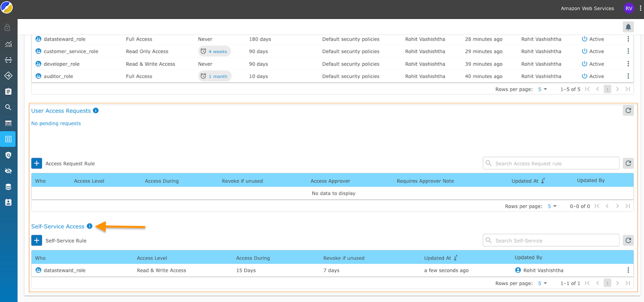The image size is (644, 302).
Task: Click the 4 weeks chip for customer_service_role
Action: 215,51
